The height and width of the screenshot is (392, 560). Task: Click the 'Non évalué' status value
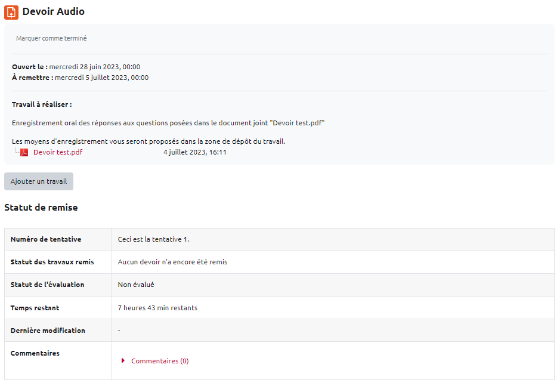point(136,285)
